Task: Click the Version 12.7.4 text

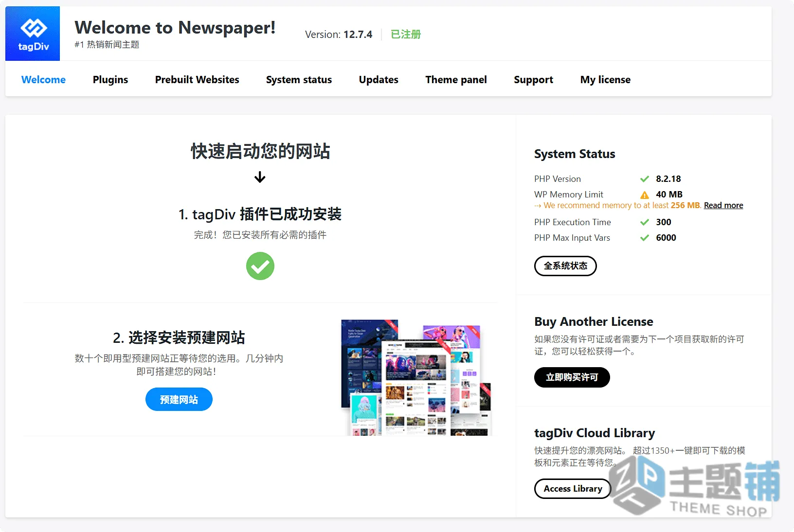Action: point(339,35)
